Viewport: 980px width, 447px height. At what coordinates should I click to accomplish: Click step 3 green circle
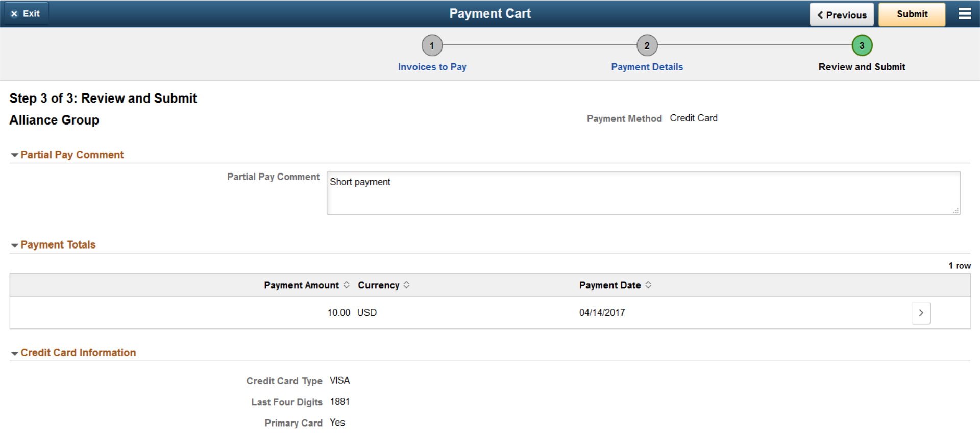[862, 45]
